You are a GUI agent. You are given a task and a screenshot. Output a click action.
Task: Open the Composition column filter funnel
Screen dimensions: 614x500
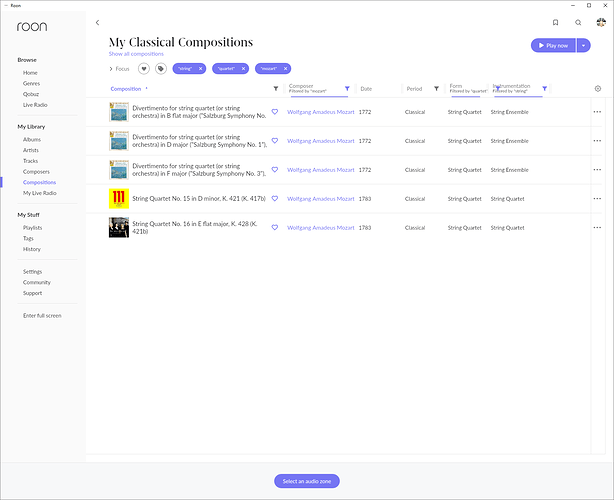coord(276,88)
